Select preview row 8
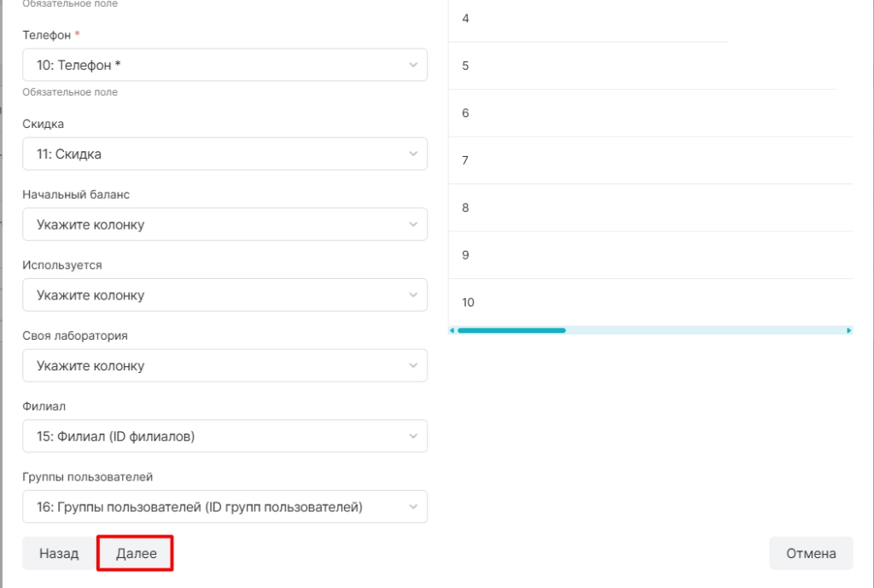 click(x=650, y=207)
